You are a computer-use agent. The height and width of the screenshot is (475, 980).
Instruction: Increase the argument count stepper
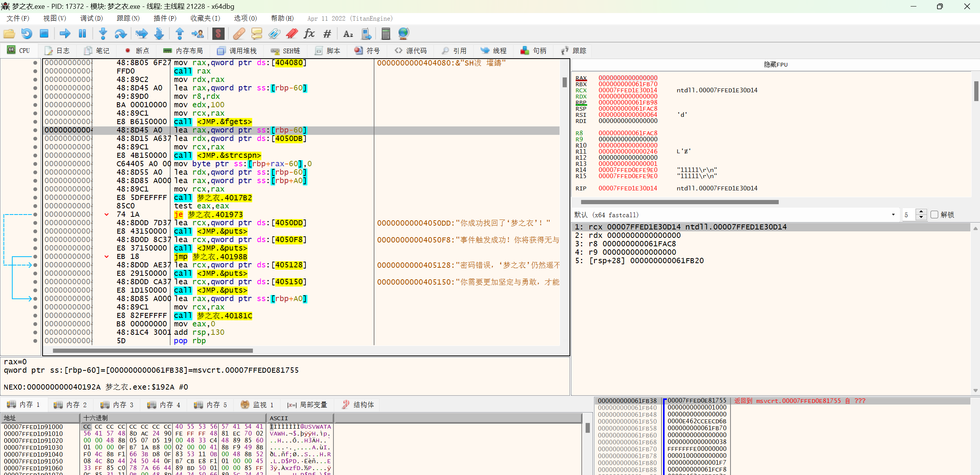coord(921,212)
